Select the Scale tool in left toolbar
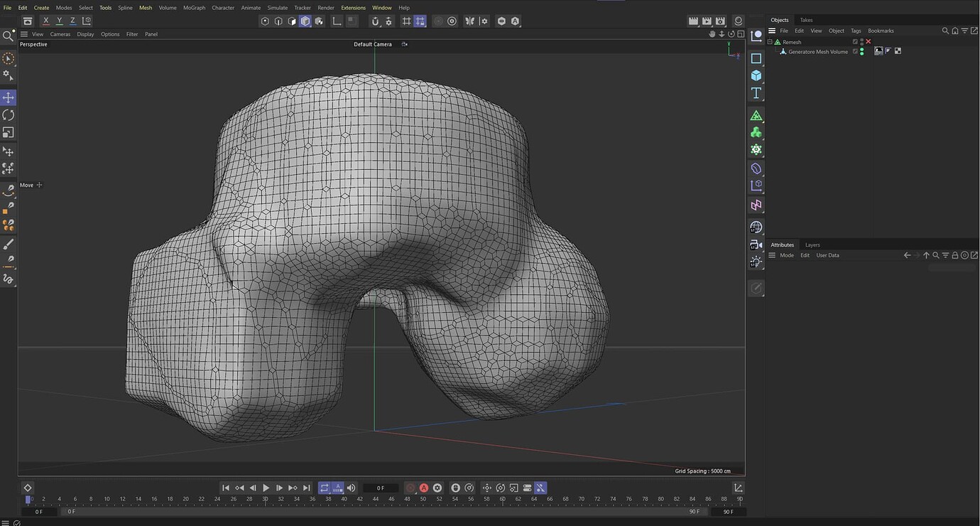This screenshot has height=526, width=980. click(x=9, y=133)
